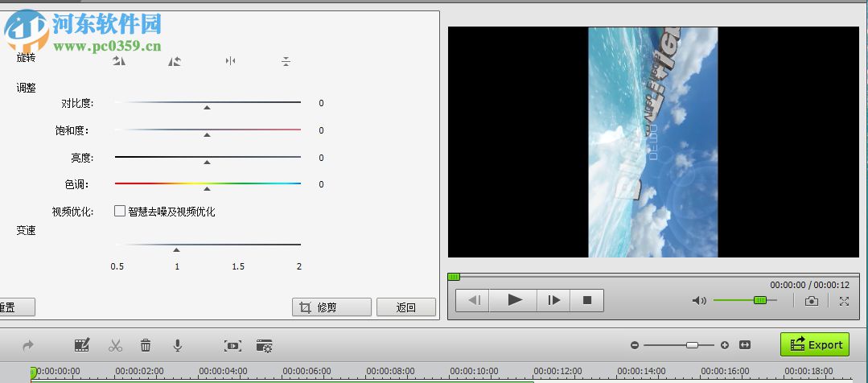Open the frame preview icon in the timeline toolbar
Screen dimensions: 868x383
coord(232,346)
